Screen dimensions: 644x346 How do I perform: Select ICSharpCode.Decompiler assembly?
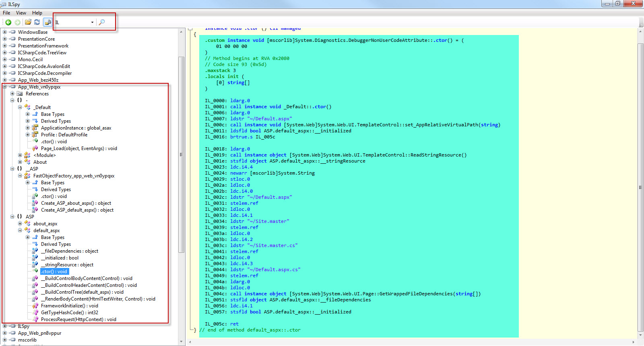[x=45, y=73]
